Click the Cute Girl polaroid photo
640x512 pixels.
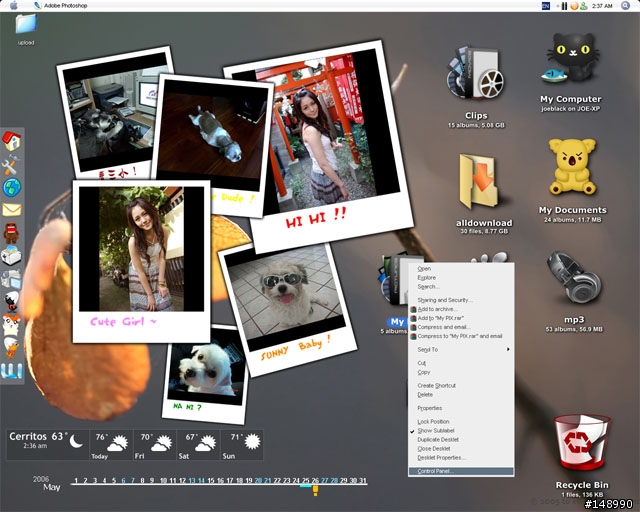[x=141, y=261]
